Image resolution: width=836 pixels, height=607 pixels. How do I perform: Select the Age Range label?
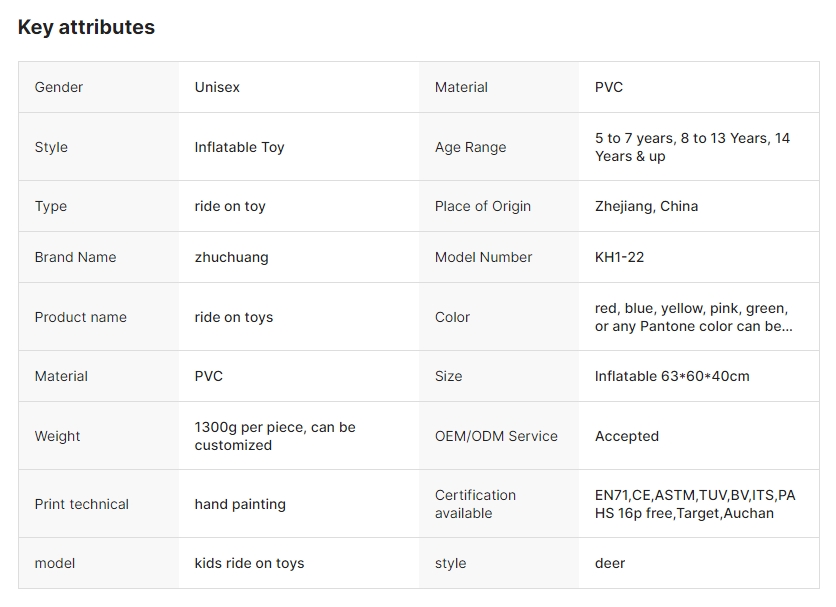tap(470, 147)
